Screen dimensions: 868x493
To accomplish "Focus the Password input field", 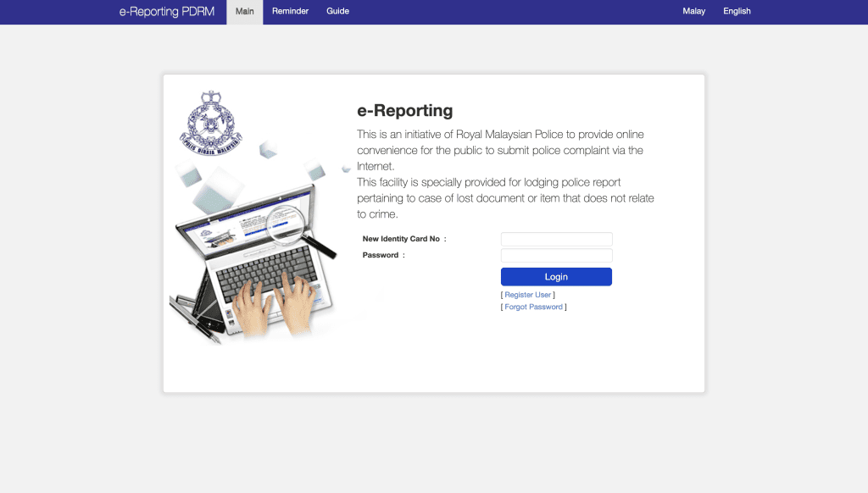I will 556,256.
